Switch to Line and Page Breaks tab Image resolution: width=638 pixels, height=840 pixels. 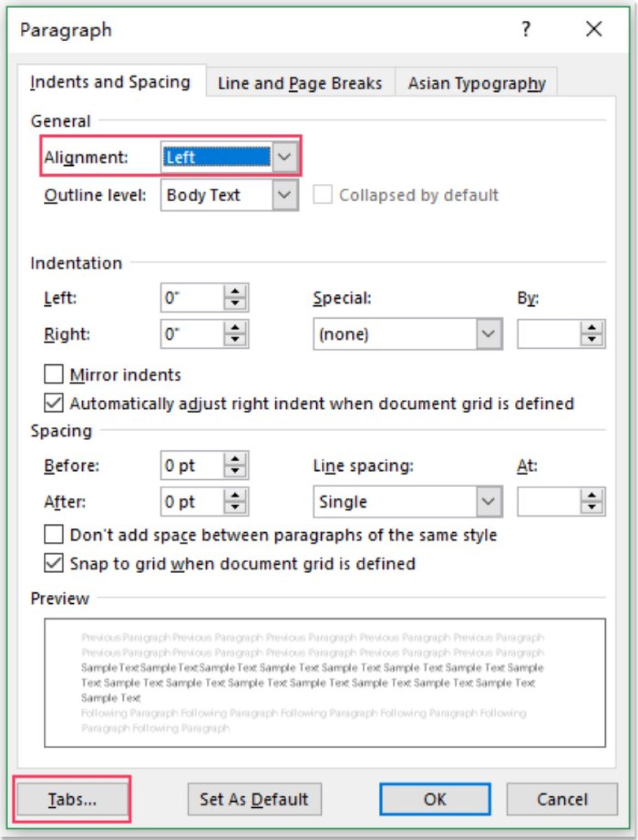[300, 83]
